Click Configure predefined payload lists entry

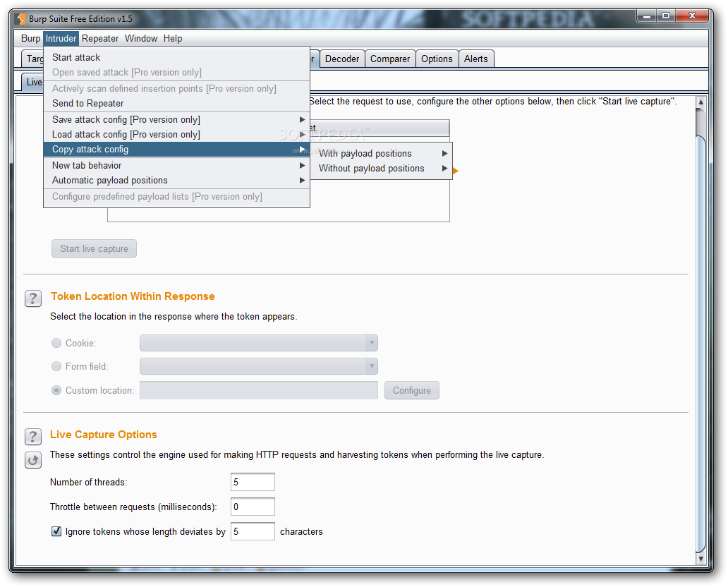pyautogui.click(x=176, y=196)
